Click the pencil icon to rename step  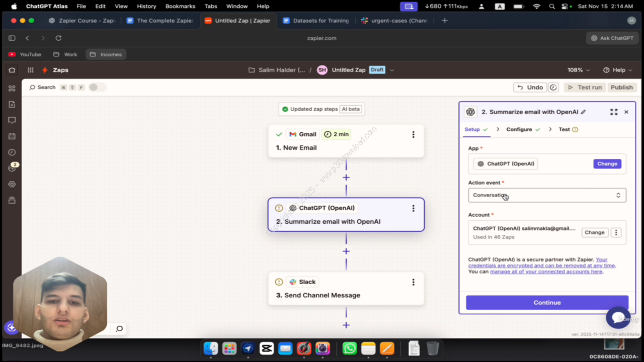(x=584, y=112)
